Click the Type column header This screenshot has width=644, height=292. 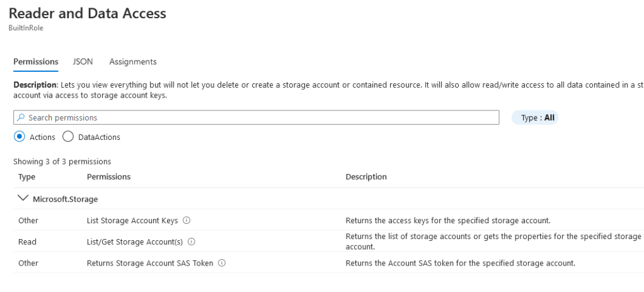[x=27, y=177]
